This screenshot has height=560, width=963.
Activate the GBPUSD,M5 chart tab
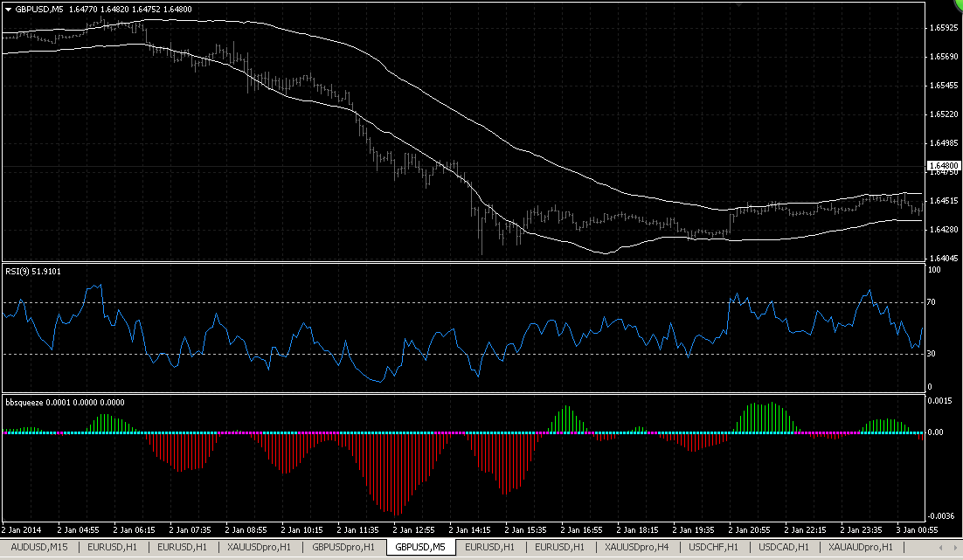(420, 547)
